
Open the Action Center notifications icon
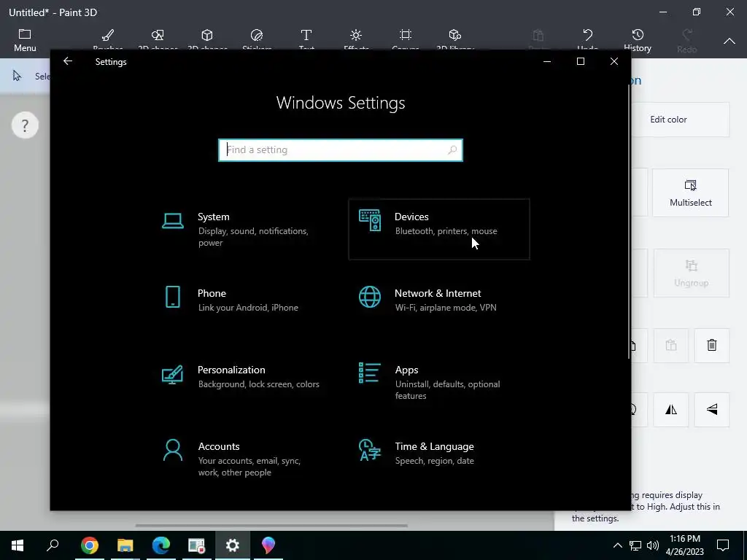(x=723, y=545)
